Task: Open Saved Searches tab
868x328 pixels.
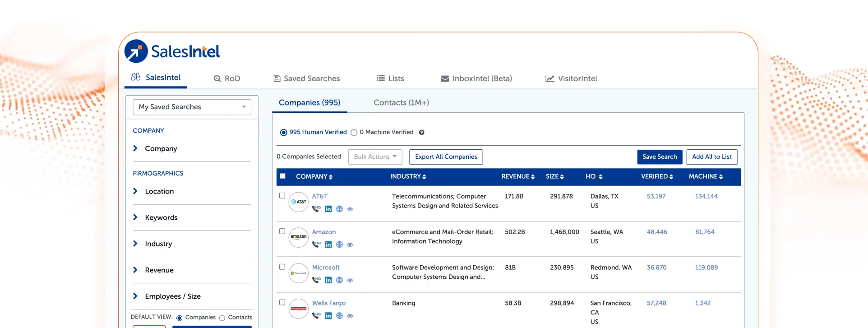Action: (307, 79)
